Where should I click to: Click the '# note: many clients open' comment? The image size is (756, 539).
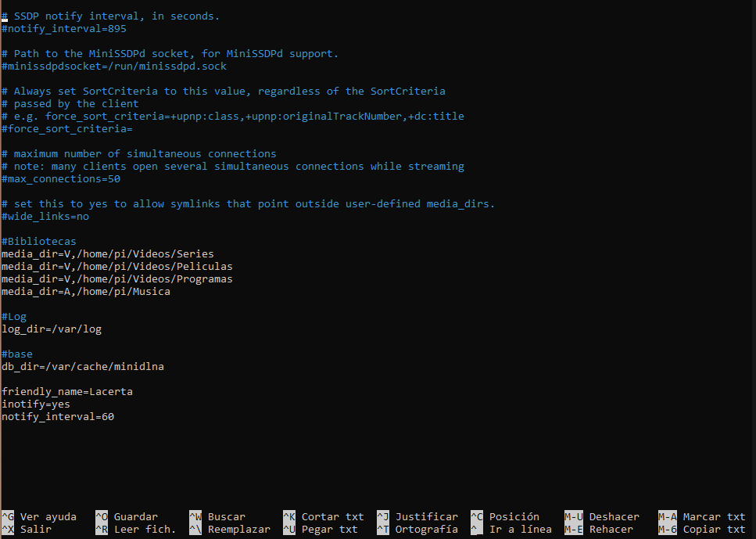click(233, 167)
